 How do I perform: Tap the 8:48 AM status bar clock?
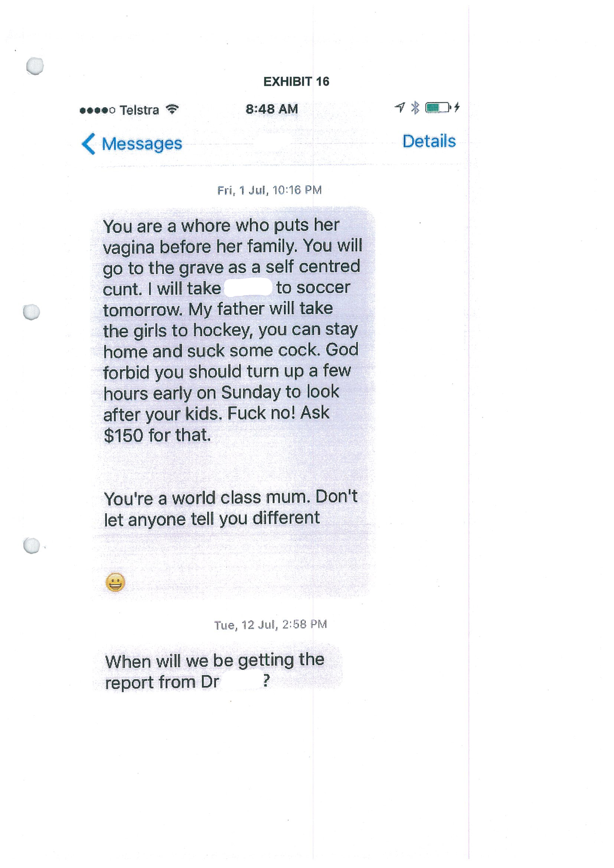pyautogui.click(x=272, y=109)
